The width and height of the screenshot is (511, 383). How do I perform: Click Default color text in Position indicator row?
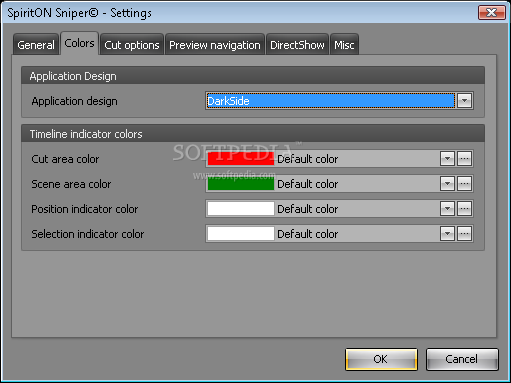click(x=307, y=209)
